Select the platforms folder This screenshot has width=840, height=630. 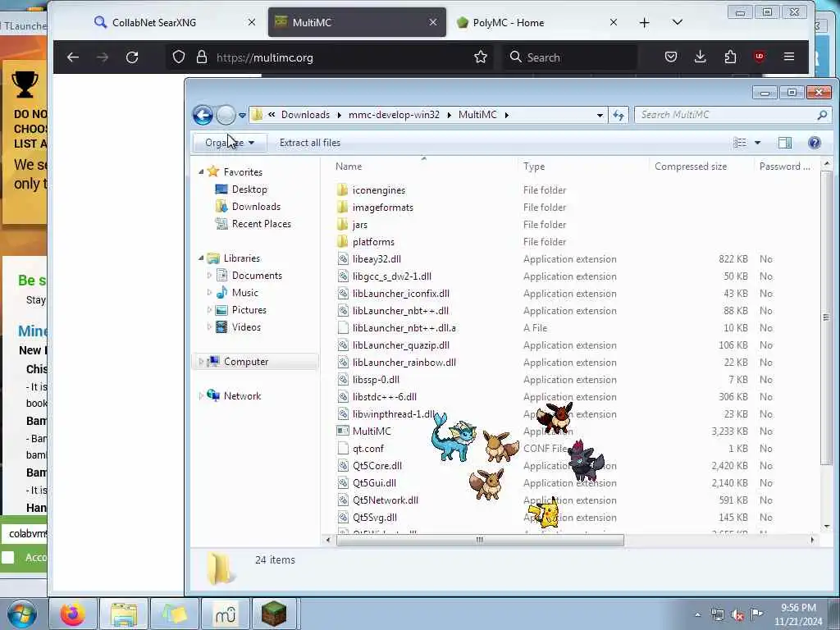373,242
